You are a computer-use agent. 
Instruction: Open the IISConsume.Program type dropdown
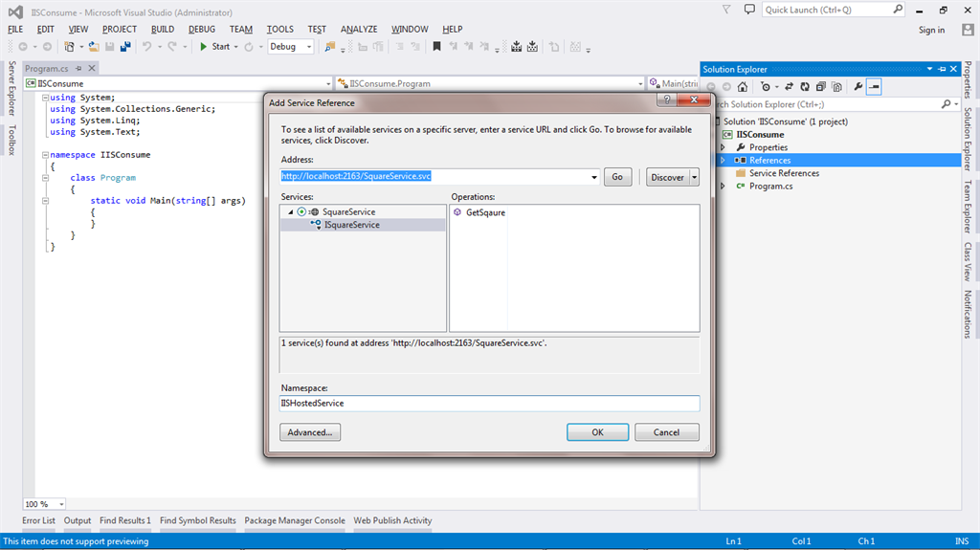tap(640, 84)
